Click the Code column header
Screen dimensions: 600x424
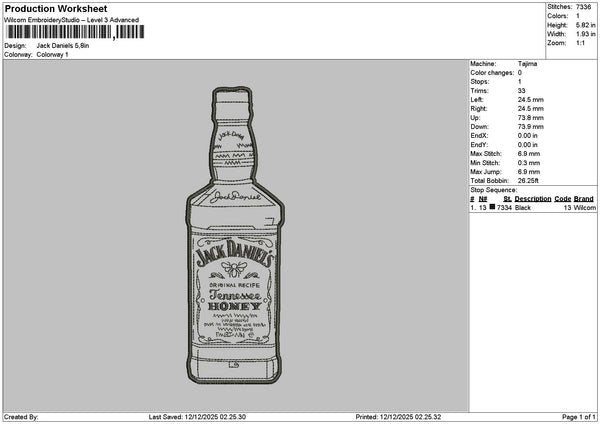tap(562, 199)
